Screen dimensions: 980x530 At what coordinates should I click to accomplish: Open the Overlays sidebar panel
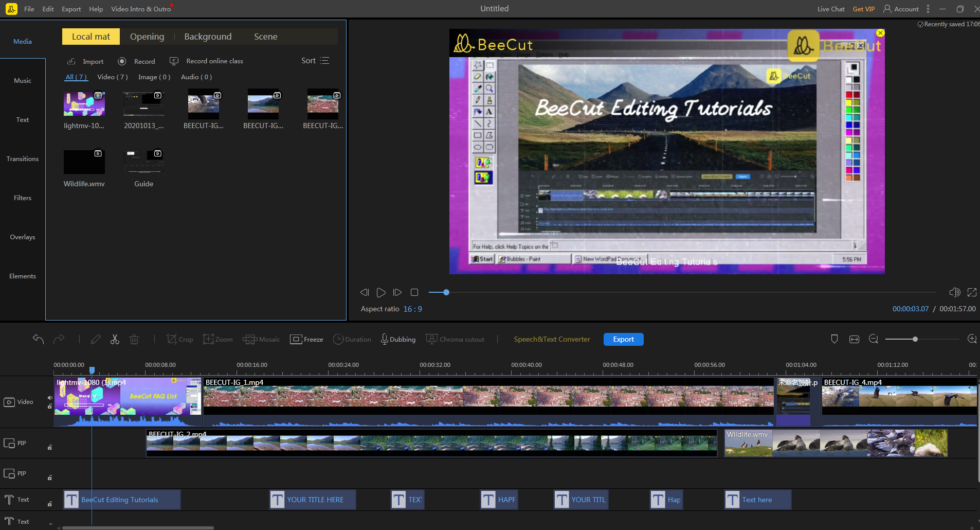pyautogui.click(x=23, y=237)
